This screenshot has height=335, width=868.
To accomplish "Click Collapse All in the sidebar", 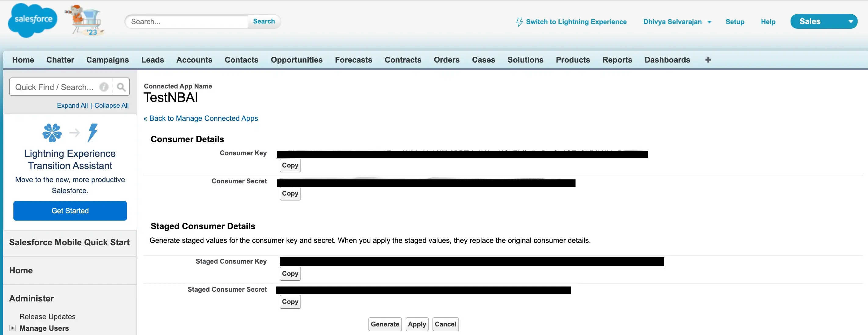I will 111,106.
